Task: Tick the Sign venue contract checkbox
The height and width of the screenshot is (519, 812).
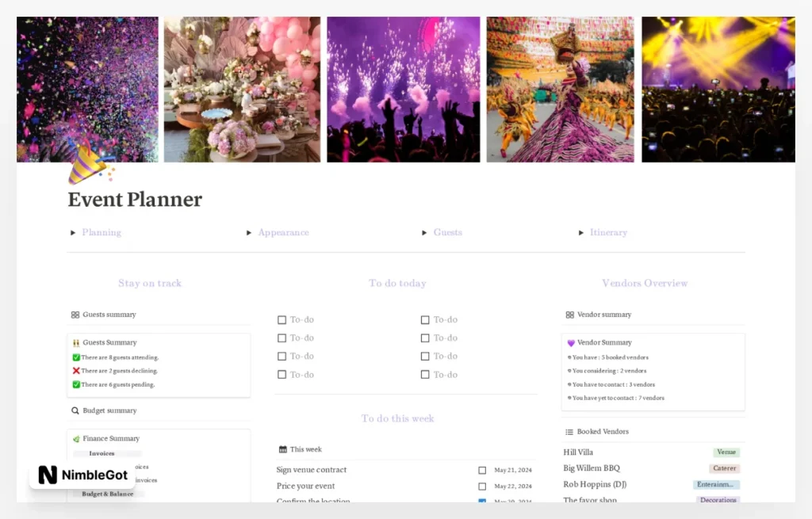Action: point(482,470)
